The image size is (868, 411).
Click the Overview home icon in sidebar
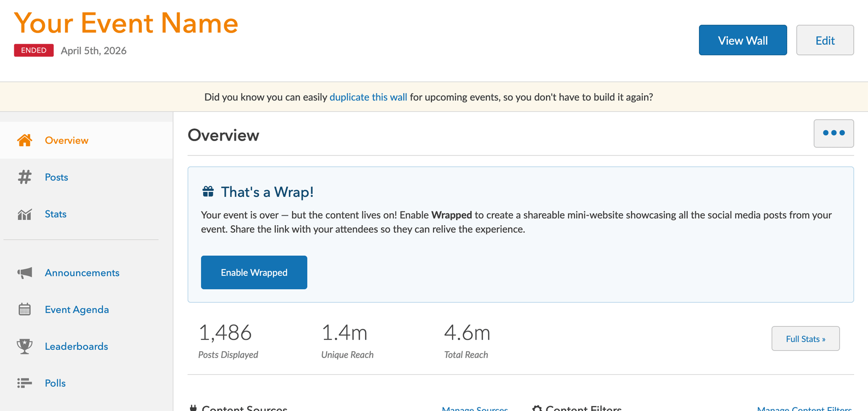[x=25, y=140]
